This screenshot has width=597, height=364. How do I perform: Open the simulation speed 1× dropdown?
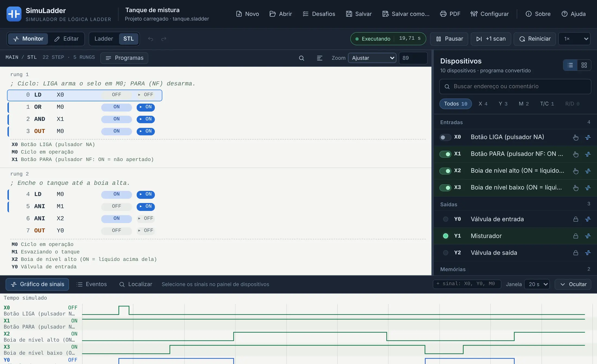click(x=574, y=39)
